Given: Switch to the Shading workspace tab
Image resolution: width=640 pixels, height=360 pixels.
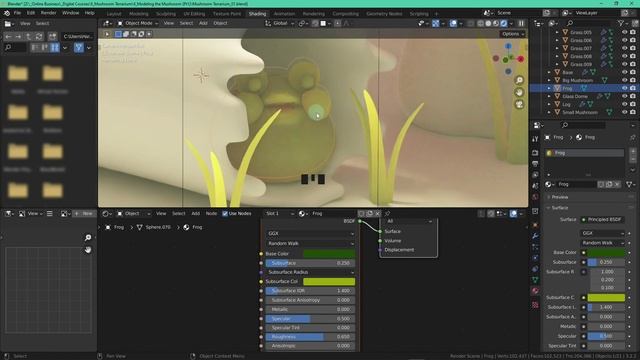Looking at the screenshot, I should 257,13.
